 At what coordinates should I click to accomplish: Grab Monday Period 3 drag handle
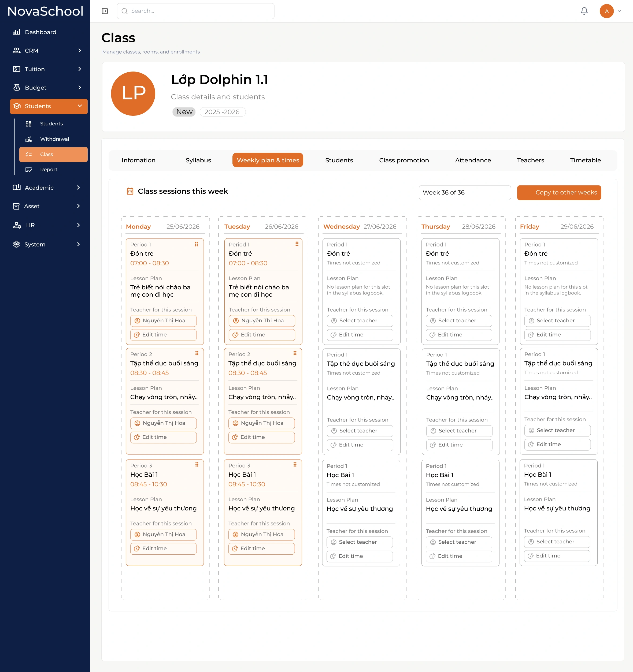click(197, 465)
